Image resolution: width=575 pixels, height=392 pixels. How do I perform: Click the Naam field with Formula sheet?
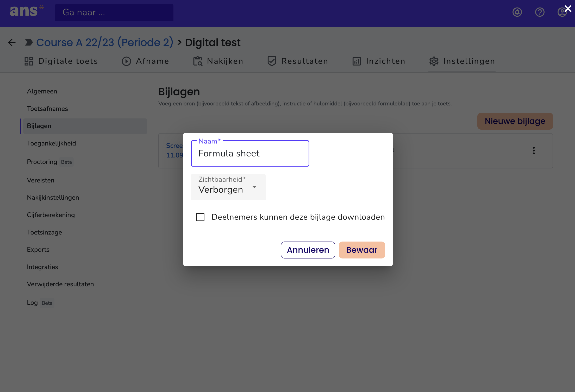(250, 153)
